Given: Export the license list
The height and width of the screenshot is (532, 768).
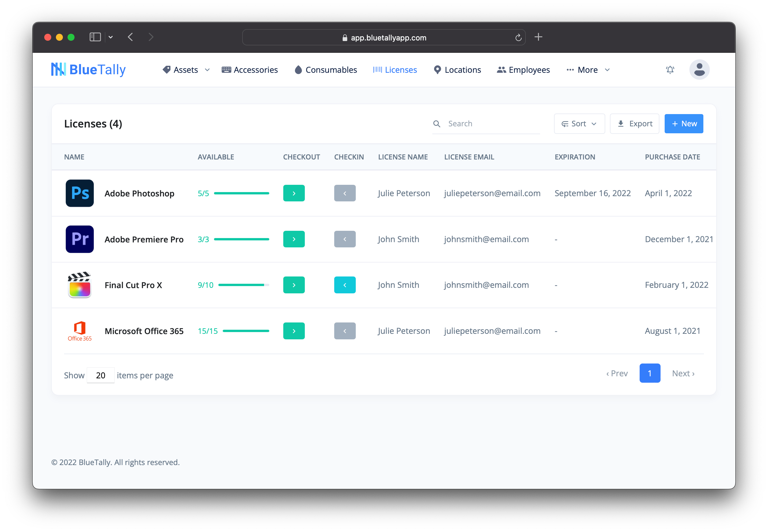Looking at the screenshot, I should (634, 123).
